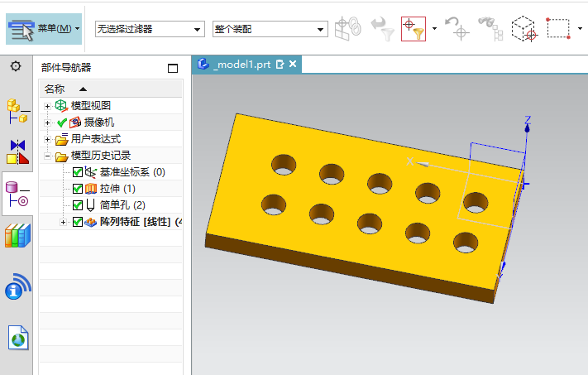Expand the 摄像机 tree node
The width and height of the screenshot is (588, 375).
[47, 123]
